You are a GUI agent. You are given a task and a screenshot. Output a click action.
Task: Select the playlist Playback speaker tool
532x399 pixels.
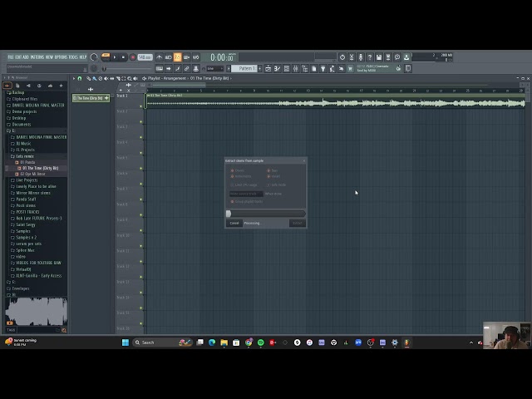[x=135, y=78]
